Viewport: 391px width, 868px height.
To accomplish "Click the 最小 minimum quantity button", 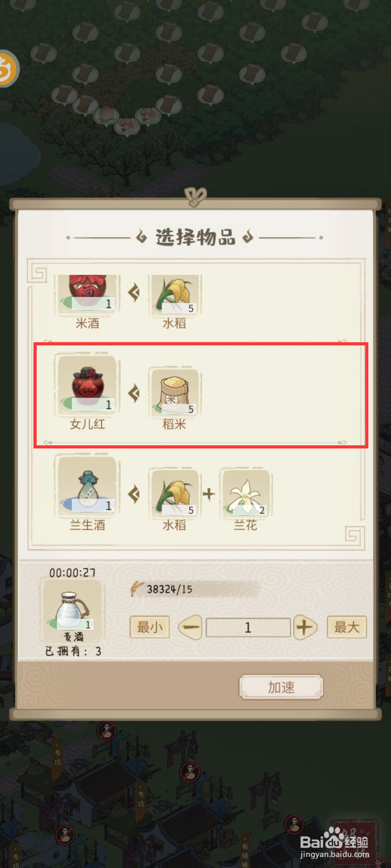I will [x=150, y=627].
